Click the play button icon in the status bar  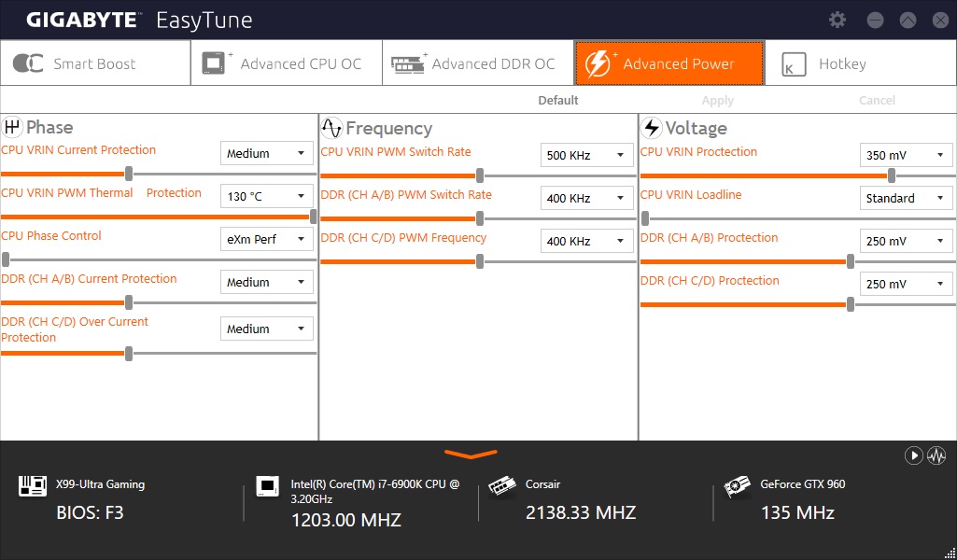[914, 455]
